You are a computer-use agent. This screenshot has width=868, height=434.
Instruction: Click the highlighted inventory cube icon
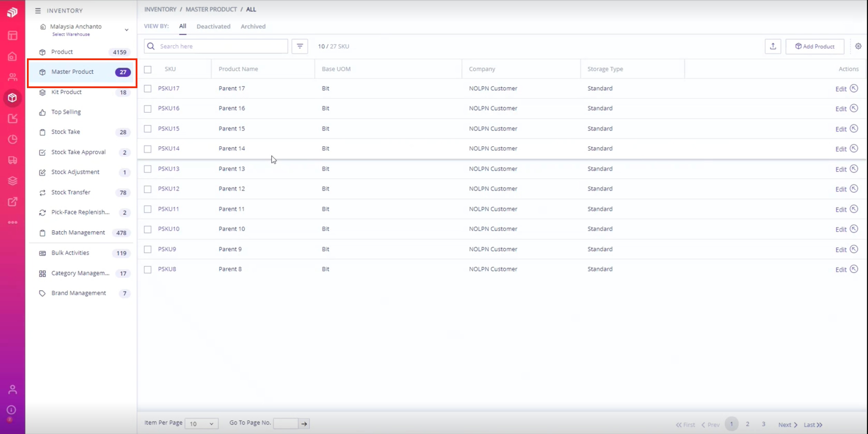(x=12, y=98)
